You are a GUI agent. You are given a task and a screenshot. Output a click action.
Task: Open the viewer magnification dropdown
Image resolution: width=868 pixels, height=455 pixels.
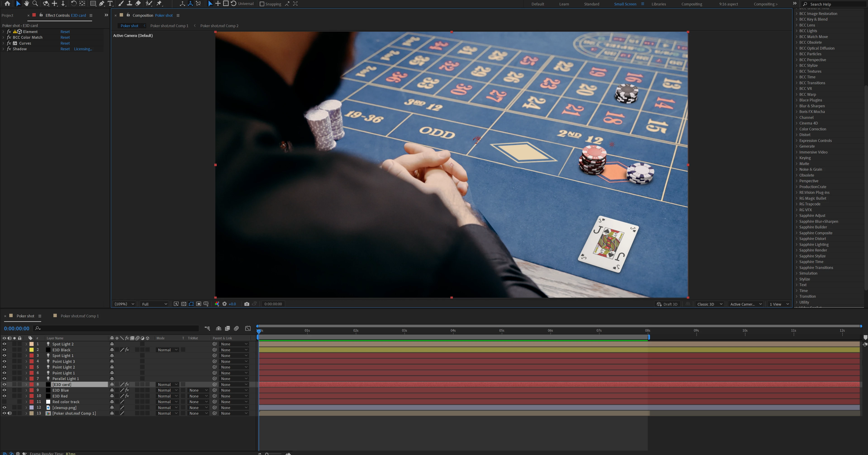coord(124,304)
